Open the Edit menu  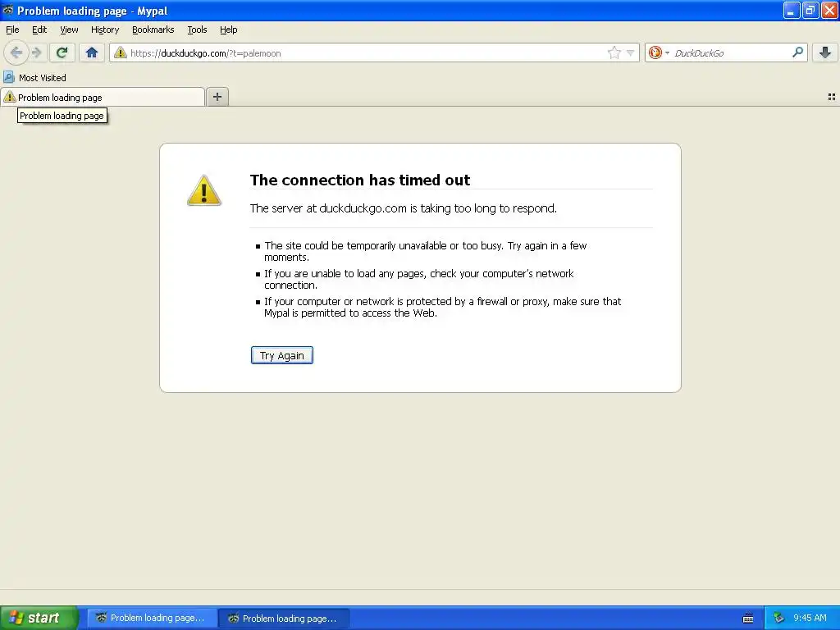click(39, 30)
